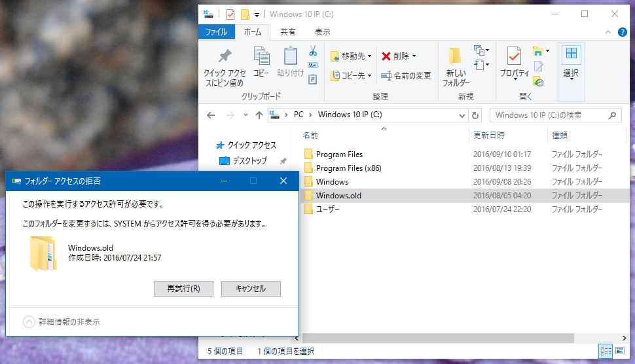Screen dimensions: 635x364
Task: Click the title bar Properties checkmark icon
Action: pos(230,14)
